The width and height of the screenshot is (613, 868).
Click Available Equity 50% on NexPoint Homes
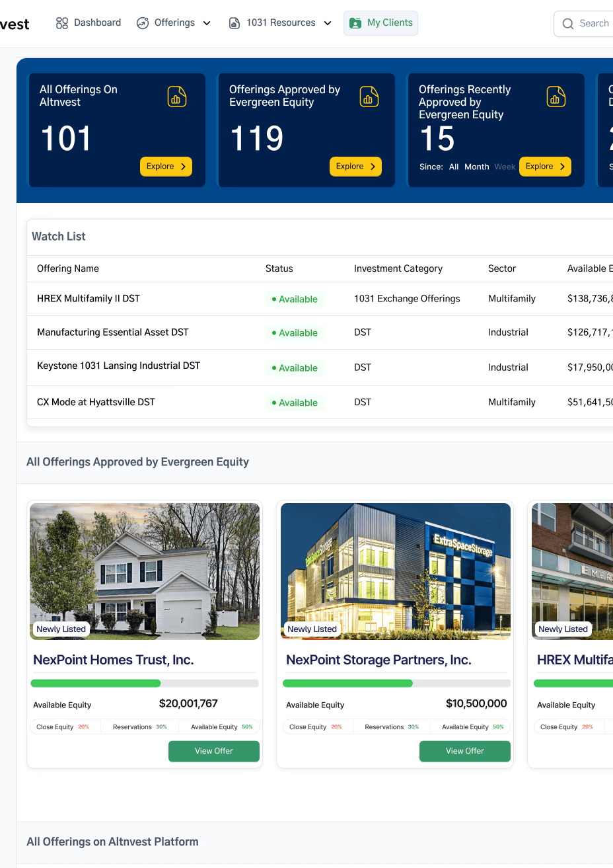click(x=222, y=727)
